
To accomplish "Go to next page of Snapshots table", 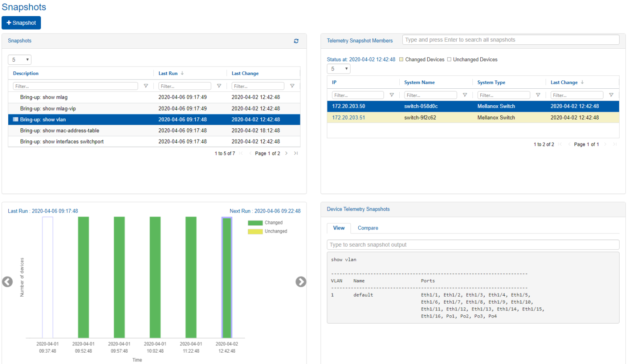I will pyautogui.click(x=286, y=154).
